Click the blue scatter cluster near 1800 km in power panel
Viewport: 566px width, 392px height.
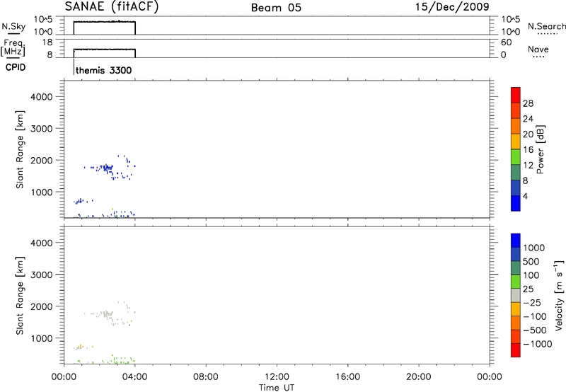[105, 168]
